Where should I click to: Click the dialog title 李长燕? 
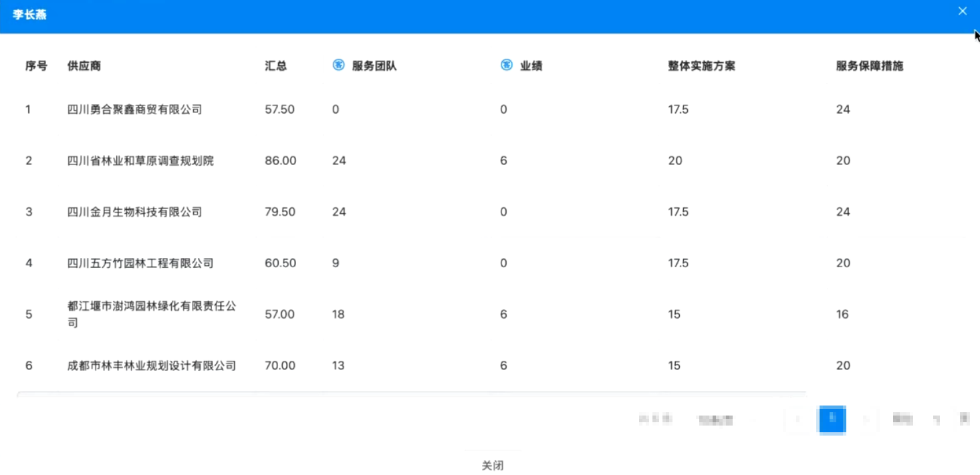click(30, 14)
